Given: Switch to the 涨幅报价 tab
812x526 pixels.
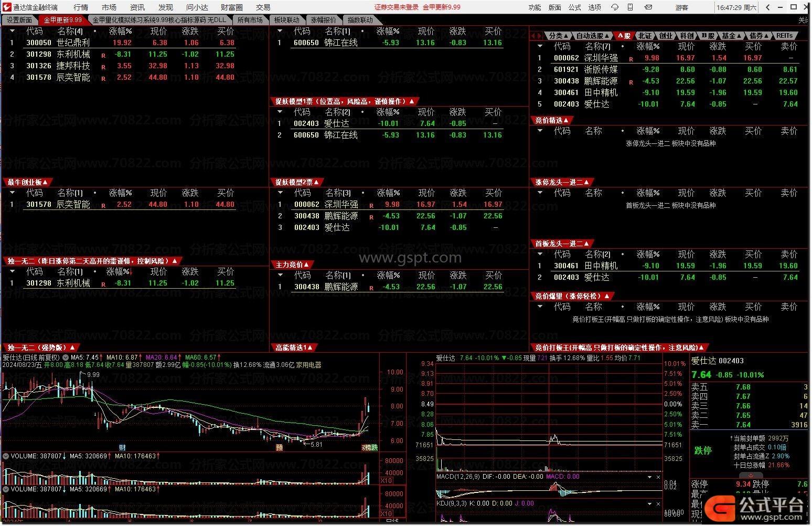Looking at the screenshot, I should click(x=324, y=20).
